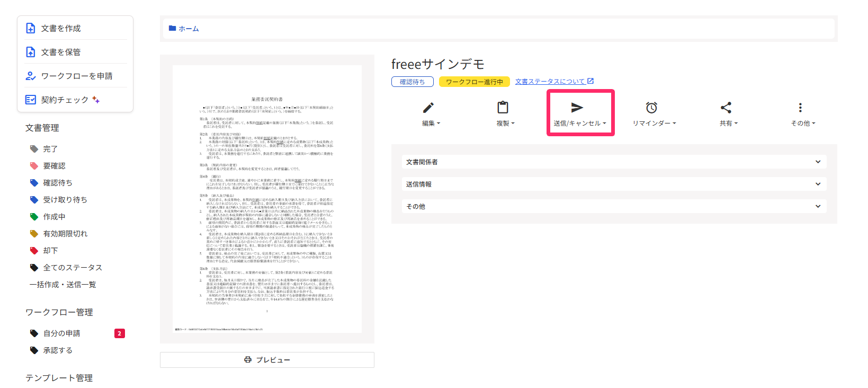The width and height of the screenshot is (868, 388).
Task: Open the 一括作成・送信一覧 sidebar item
Action: (62, 285)
